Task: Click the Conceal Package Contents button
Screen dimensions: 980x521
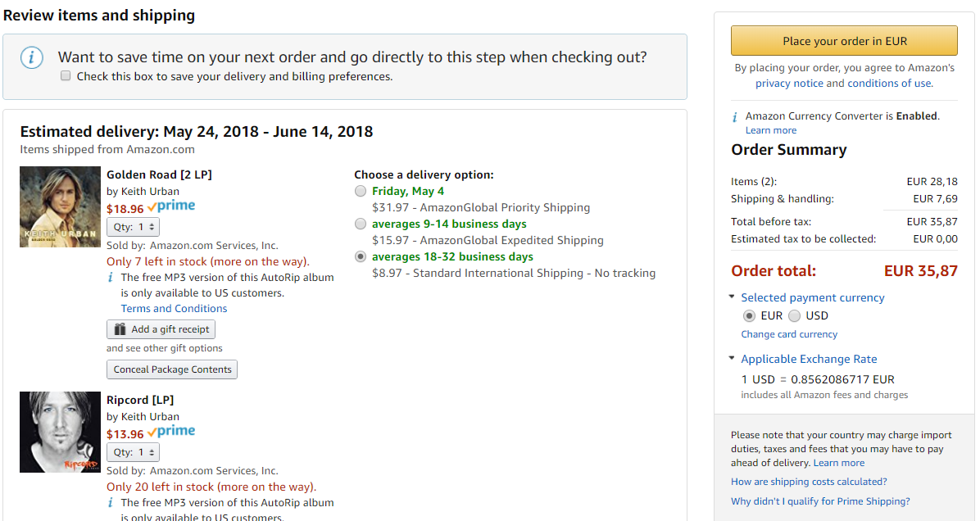Action: click(x=173, y=369)
